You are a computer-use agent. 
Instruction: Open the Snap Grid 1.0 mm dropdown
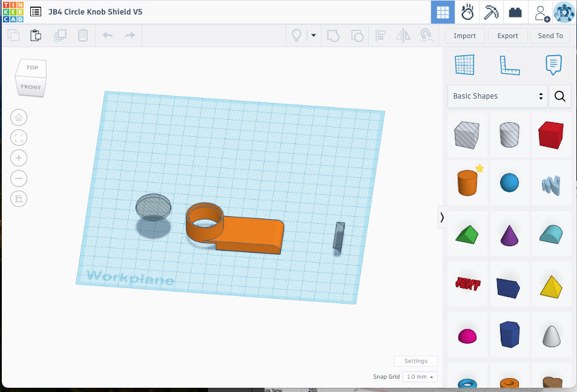[420, 377]
